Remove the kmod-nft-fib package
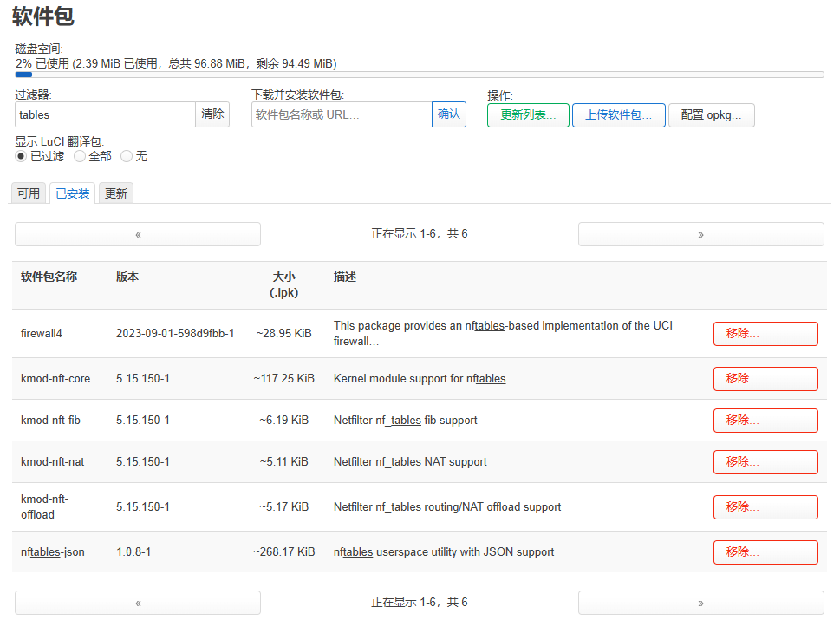840x620 pixels. tap(765, 421)
